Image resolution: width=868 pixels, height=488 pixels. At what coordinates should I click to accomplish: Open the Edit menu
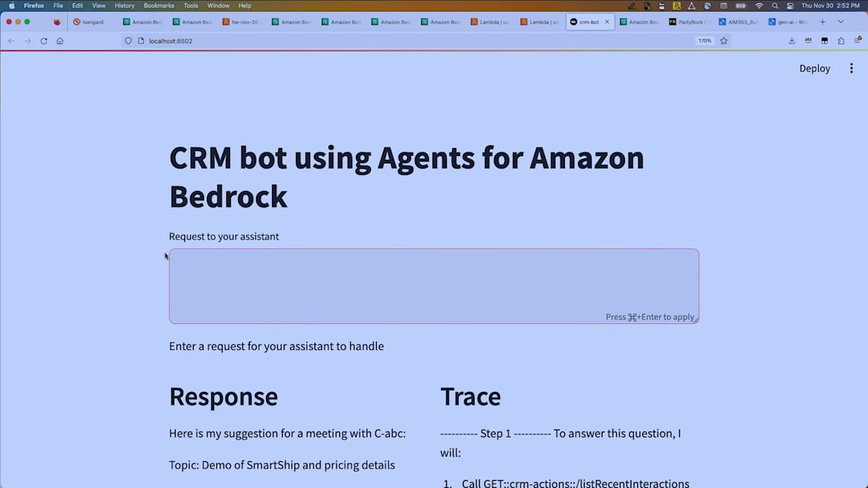(77, 5)
